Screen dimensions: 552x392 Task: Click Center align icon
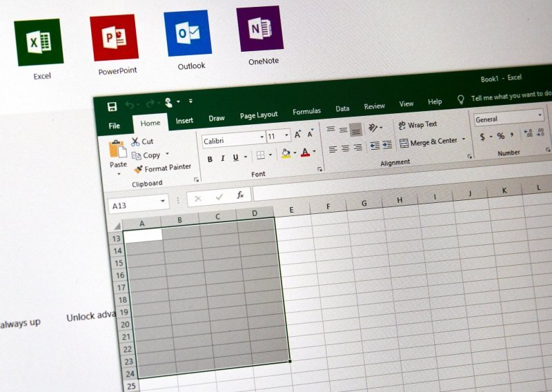tap(346, 148)
